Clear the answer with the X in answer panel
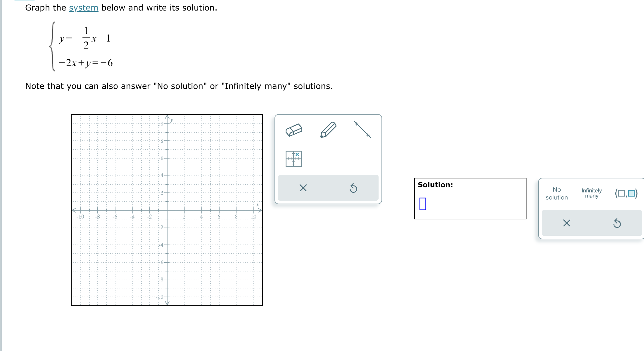644x351 pixels. pyautogui.click(x=567, y=223)
